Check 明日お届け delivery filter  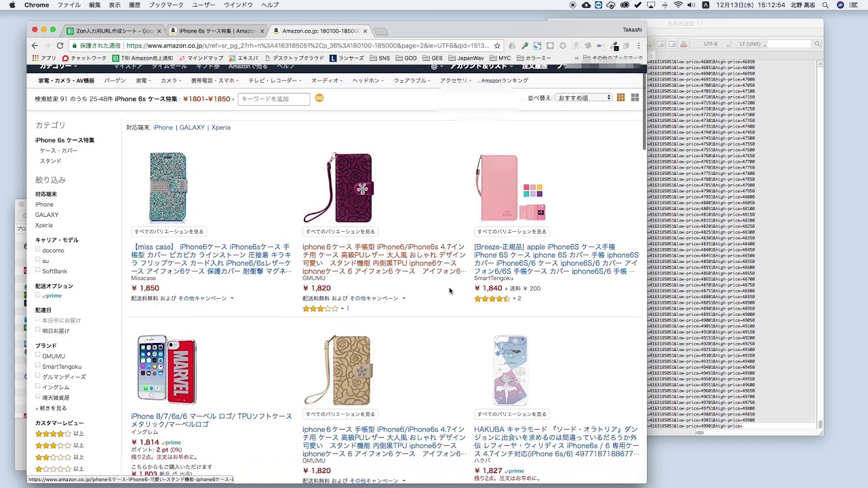(x=38, y=330)
